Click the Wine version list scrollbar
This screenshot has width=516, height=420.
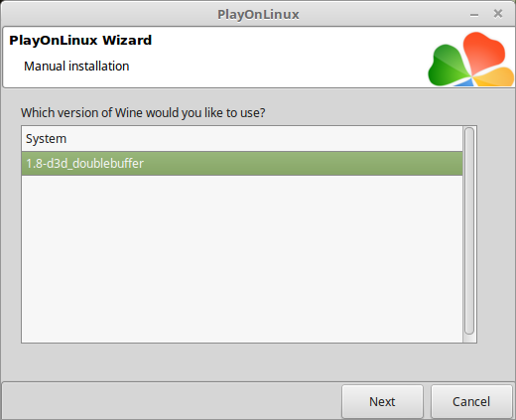pyautogui.click(x=469, y=231)
